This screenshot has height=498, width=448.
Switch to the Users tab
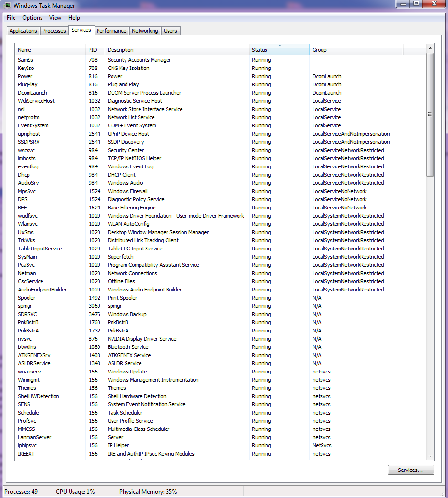point(170,31)
